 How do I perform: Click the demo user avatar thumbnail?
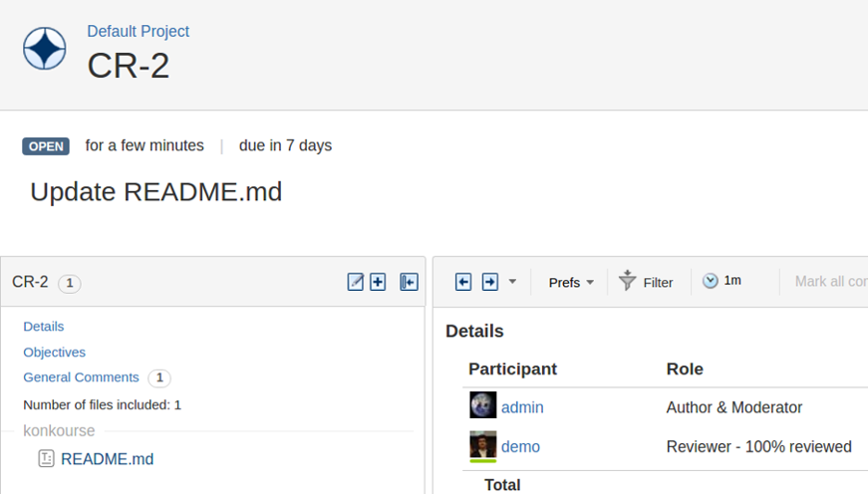482,445
